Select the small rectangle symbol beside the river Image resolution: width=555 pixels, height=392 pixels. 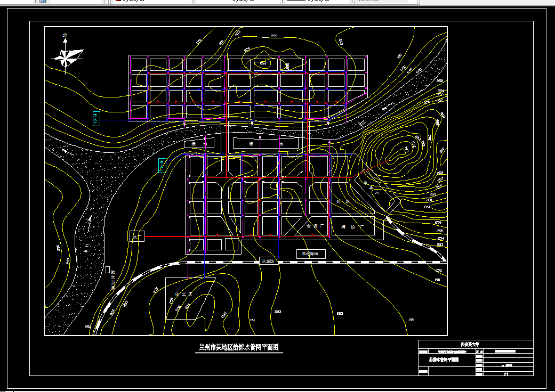[108, 269]
